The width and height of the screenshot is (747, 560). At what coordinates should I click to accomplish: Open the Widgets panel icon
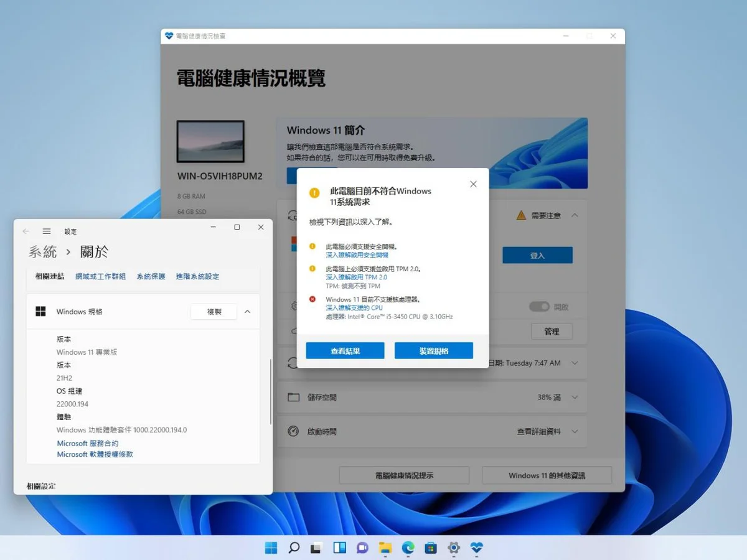pos(339,548)
